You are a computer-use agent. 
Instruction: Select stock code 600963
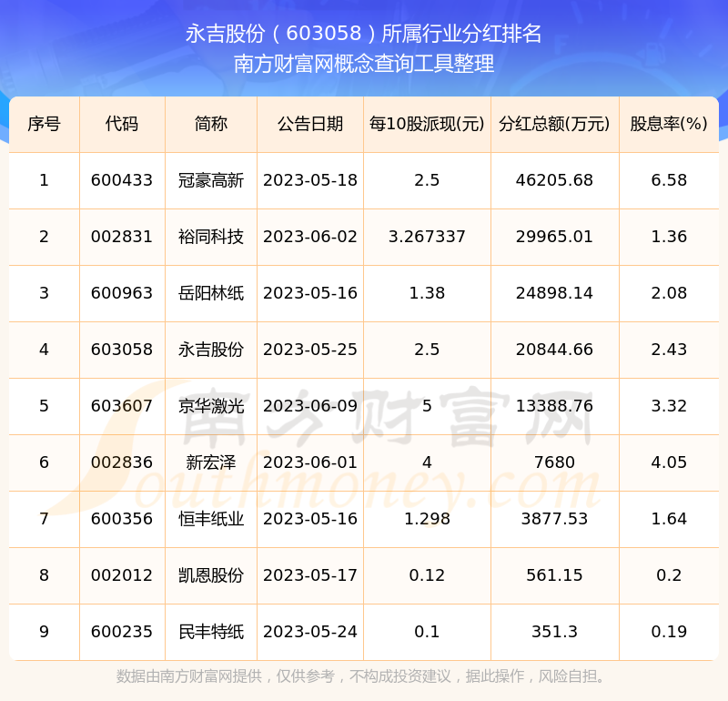(122, 293)
